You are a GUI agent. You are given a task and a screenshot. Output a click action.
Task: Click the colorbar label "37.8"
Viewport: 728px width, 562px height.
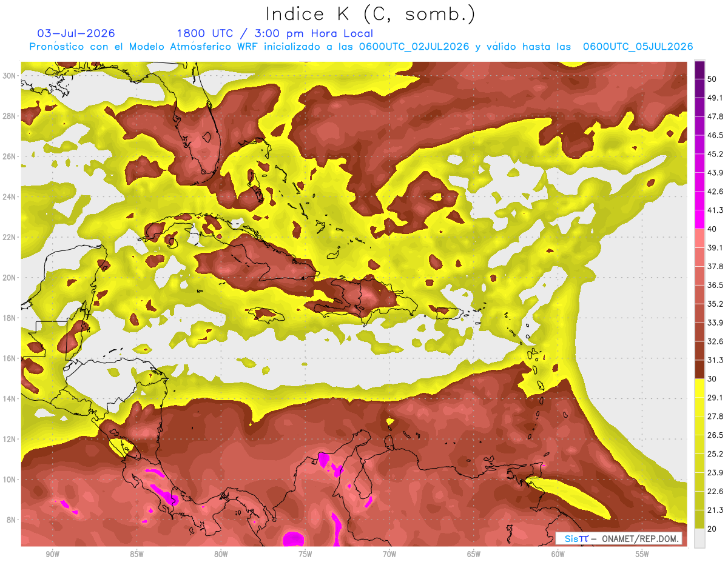(x=716, y=266)
